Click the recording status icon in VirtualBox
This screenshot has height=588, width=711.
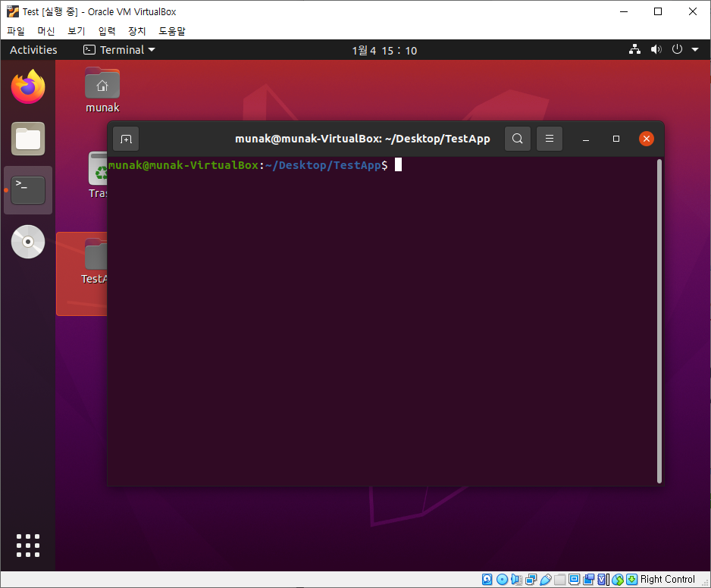tap(588, 580)
